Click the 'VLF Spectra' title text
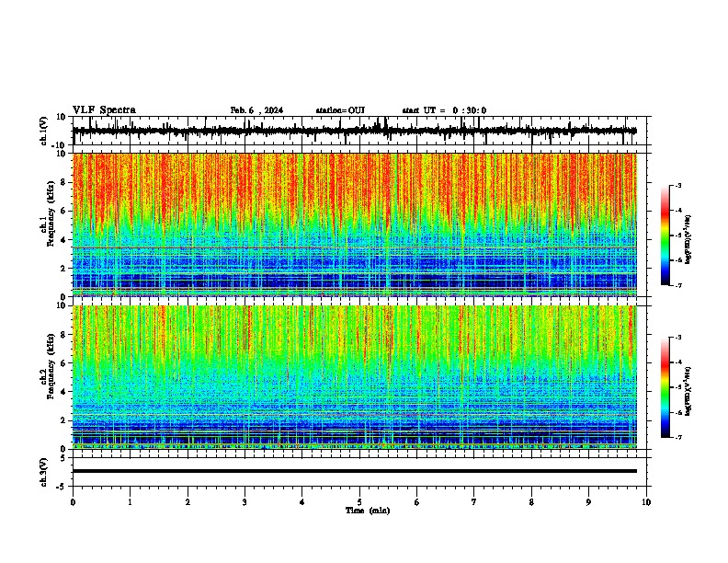This screenshot has width=728, height=563. tap(104, 110)
